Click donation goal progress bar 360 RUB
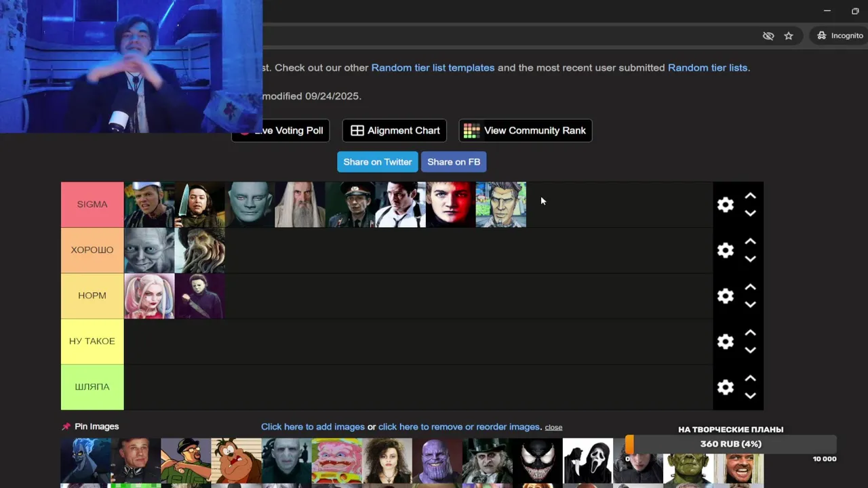The height and width of the screenshot is (488, 868). point(731,444)
